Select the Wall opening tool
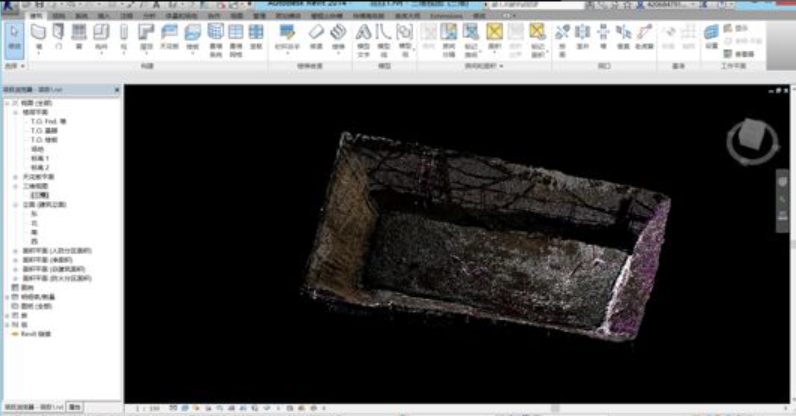796x416 pixels. 603,37
